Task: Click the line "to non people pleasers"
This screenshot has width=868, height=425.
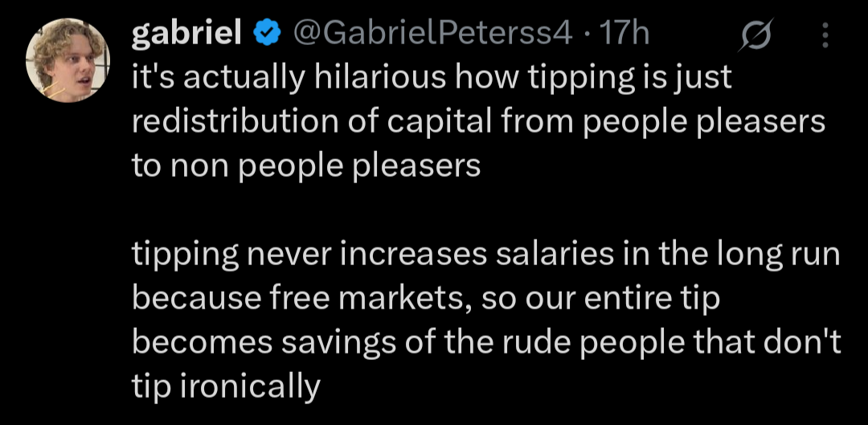Action: coord(306,166)
